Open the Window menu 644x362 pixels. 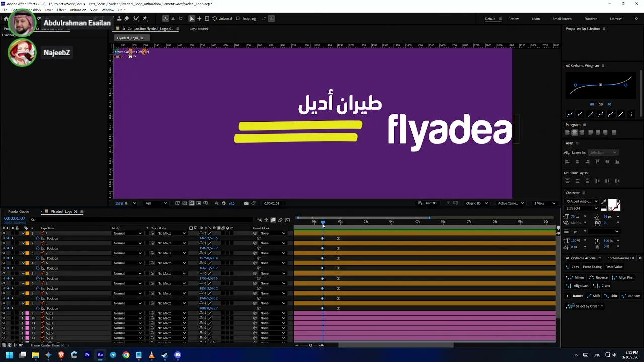pos(108,10)
